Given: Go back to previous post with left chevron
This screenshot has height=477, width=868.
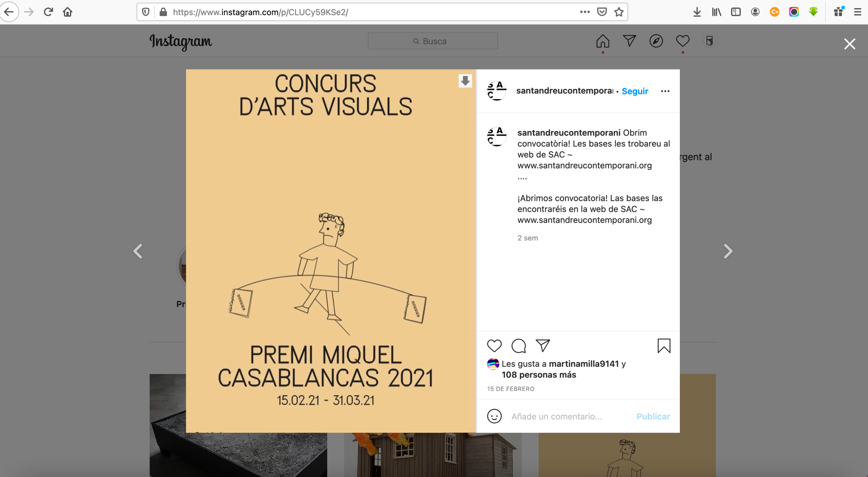Looking at the screenshot, I should (138, 251).
